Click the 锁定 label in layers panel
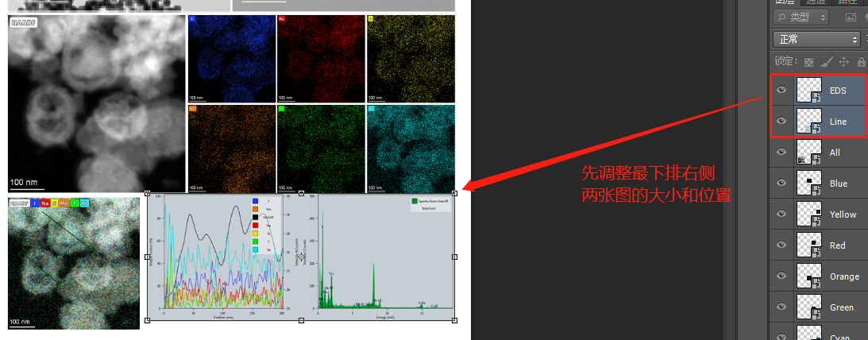 pyautogui.click(x=785, y=61)
